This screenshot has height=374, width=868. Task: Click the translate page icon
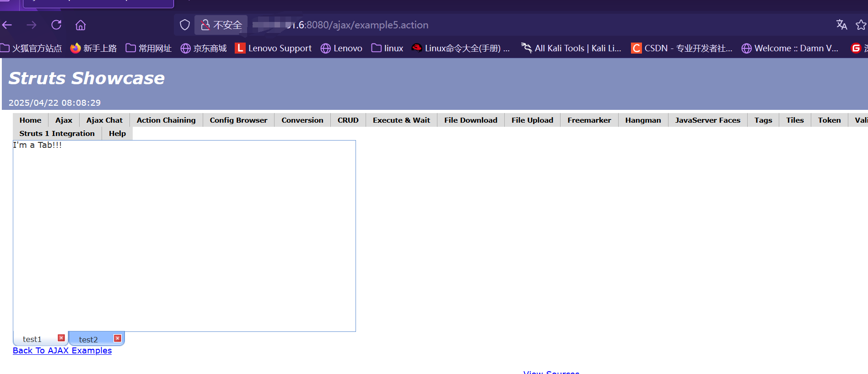841,25
